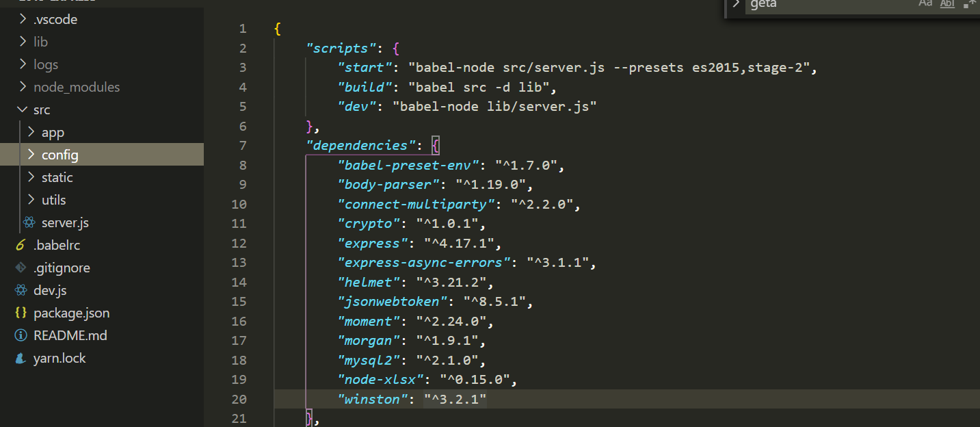Viewport: 980px width, 427px height.
Task: Click the "crypto" dependency name
Action: [x=369, y=224]
